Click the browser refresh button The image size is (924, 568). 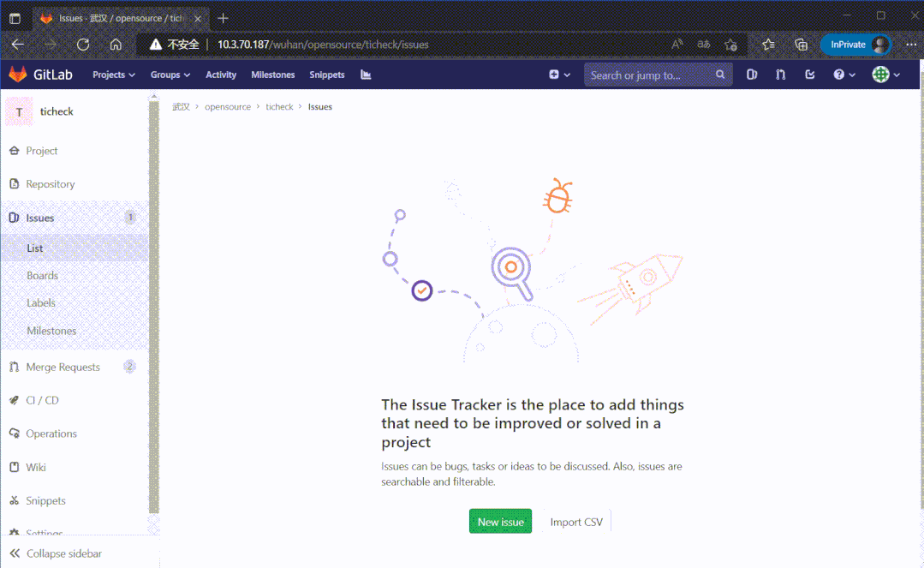coord(83,45)
